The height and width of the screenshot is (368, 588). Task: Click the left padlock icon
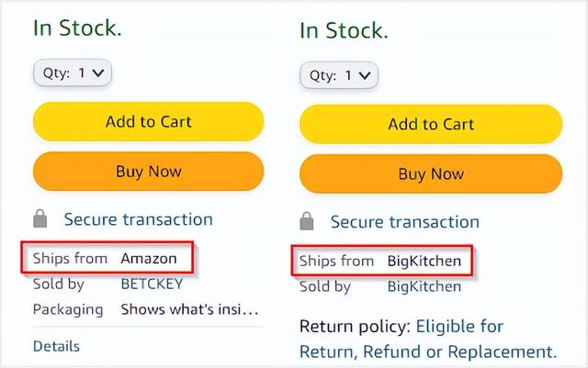40,219
